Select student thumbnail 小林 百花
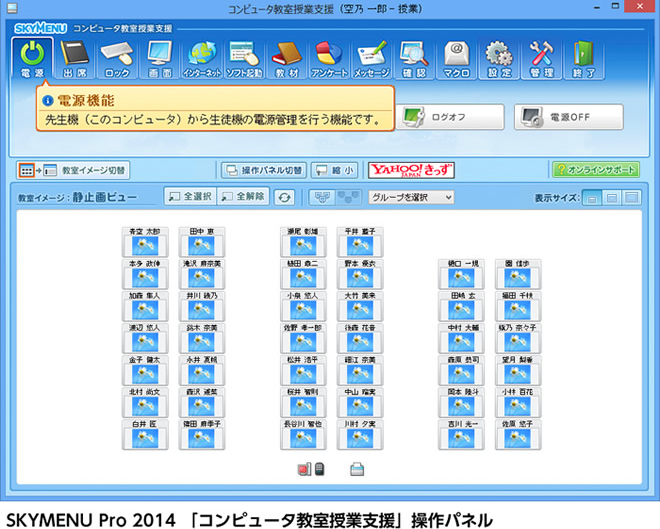This screenshot has width=660, height=529. coord(518,403)
